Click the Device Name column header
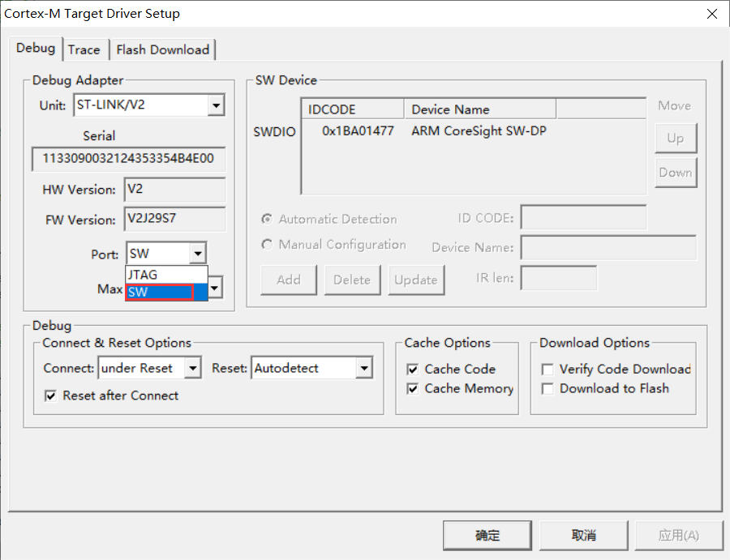The width and height of the screenshot is (730, 560). (x=480, y=109)
